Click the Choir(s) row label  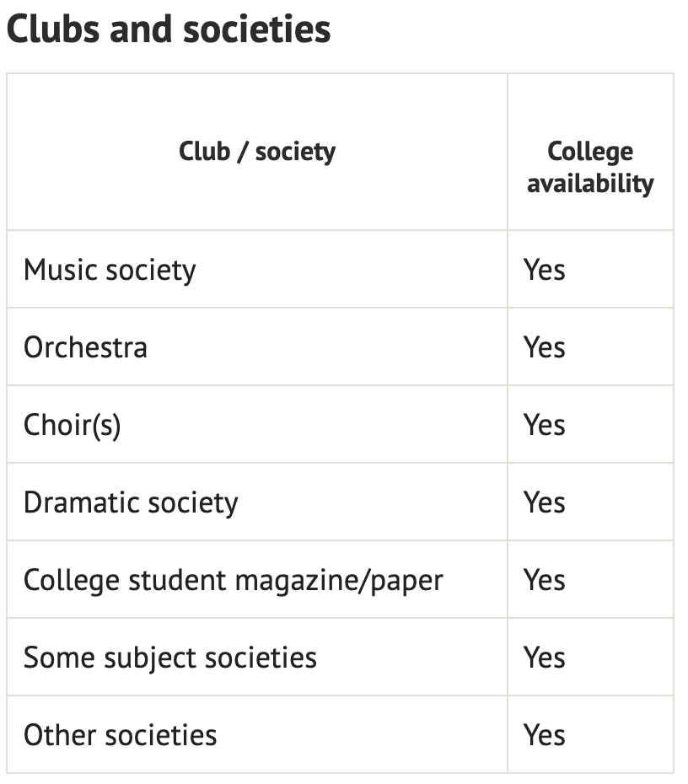pyautogui.click(x=72, y=425)
